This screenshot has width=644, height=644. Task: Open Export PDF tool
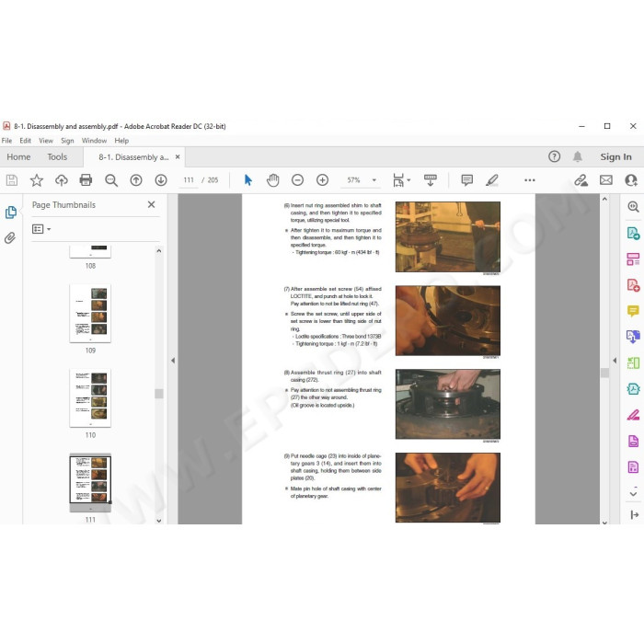633,233
